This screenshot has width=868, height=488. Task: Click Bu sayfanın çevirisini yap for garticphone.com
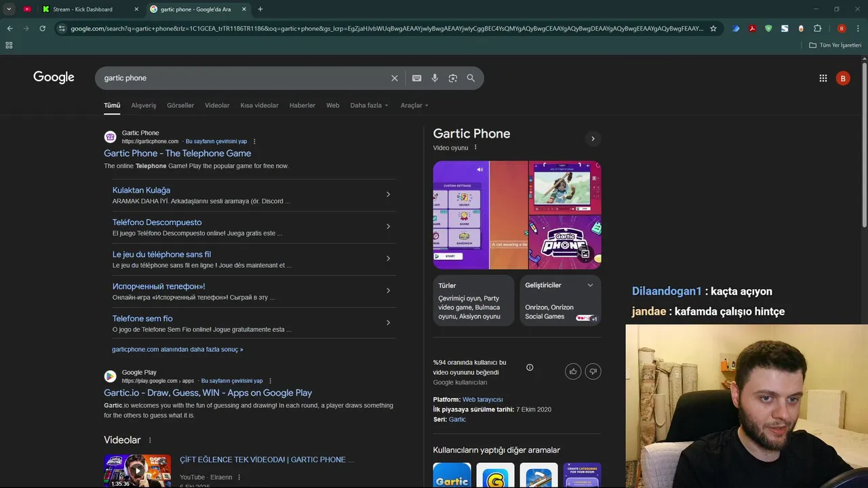click(216, 142)
